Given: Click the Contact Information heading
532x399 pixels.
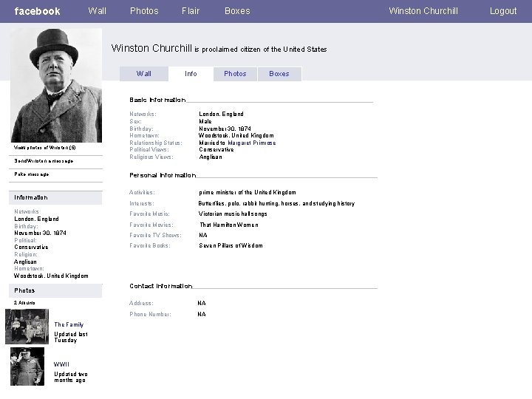Looking at the screenshot, I should (161, 286).
